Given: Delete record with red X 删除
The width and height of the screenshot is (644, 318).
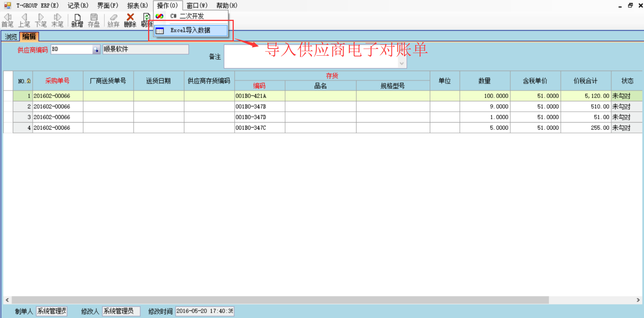Looking at the screenshot, I should [x=130, y=21].
